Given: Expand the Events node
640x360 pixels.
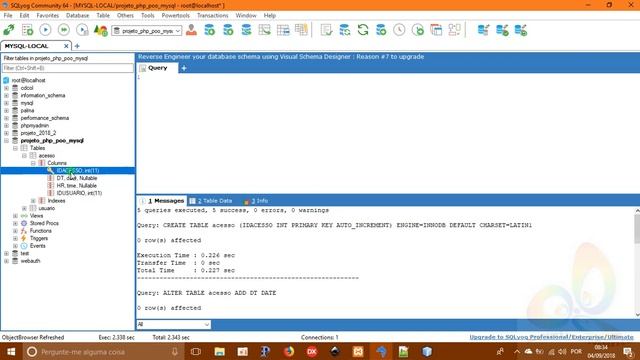Looking at the screenshot, I should click(15, 246).
